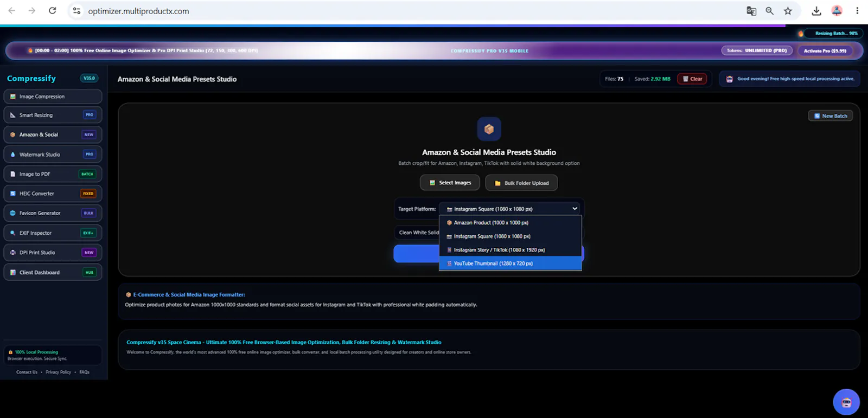The width and height of the screenshot is (868, 418).
Task: Choose Instagram Square option in the list
Action: (510, 236)
